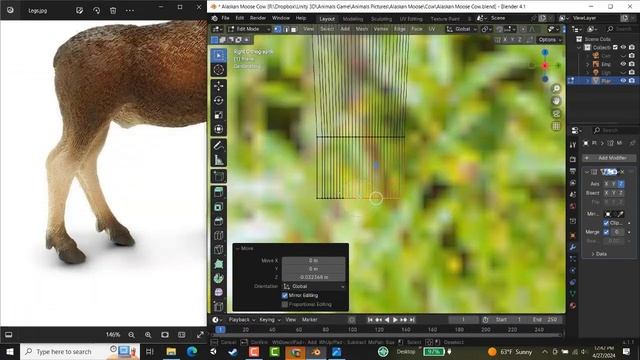Click the Move Z value field
Image resolution: width=640 pixels, height=360 pixels.
[x=313, y=277]
